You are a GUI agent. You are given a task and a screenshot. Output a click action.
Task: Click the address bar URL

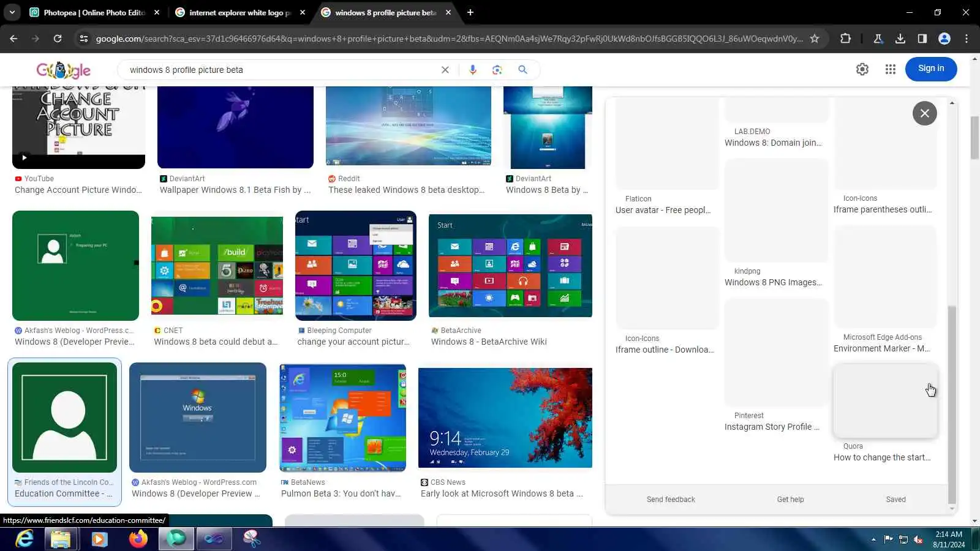coord(449,39)
